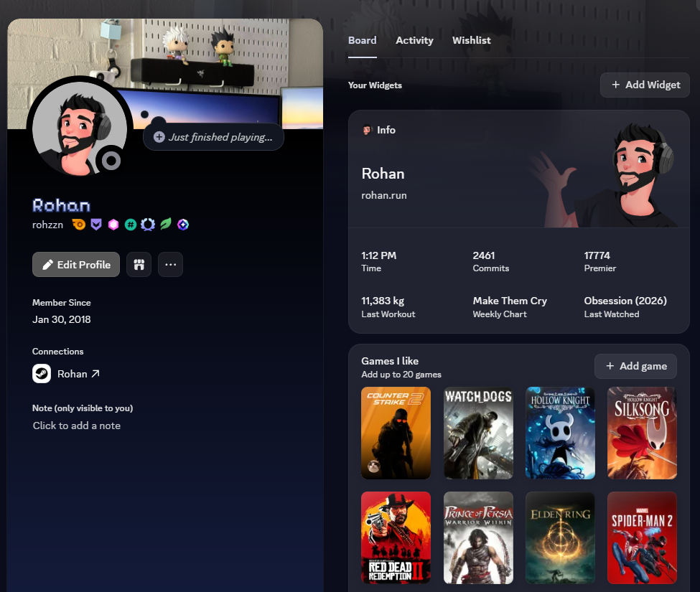Click the pixel-font Rohan display name
700x592 pixels.
tap(62, 205)
